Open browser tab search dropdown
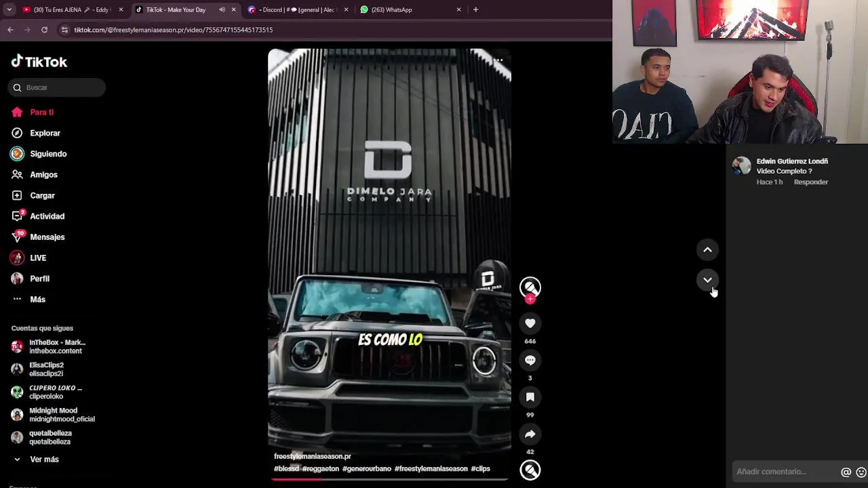The height and width of the screenshot is (488, 868). (9, 10)
